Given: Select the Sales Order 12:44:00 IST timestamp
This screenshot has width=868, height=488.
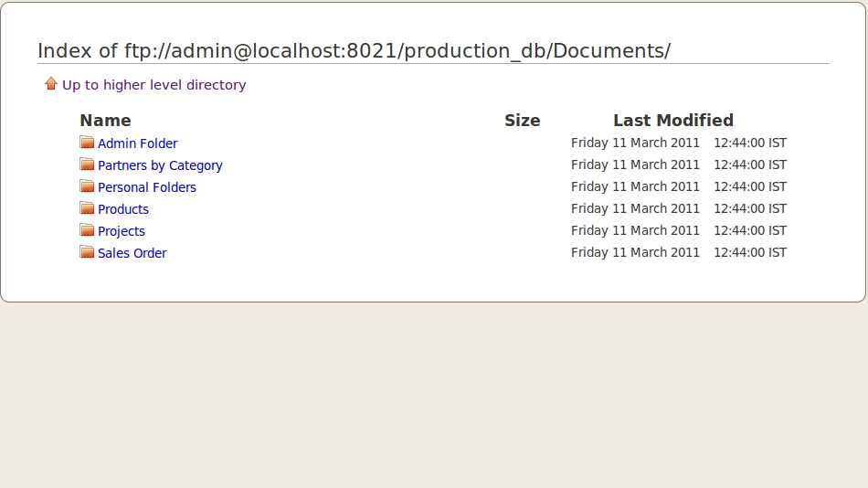Looking at the screenshot, I should pos(750,252).
